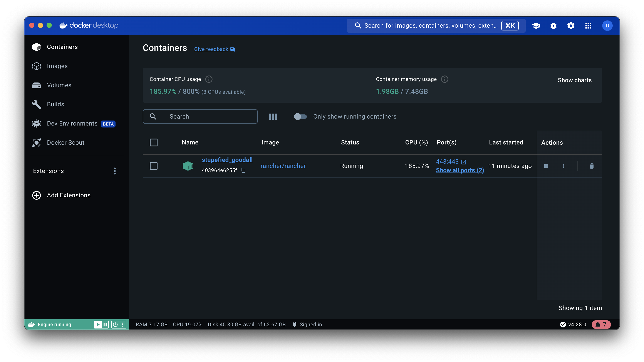The image size is (644, 362).
Task: Open notifications bell showing 7
Action: click(x=601, y=325)
